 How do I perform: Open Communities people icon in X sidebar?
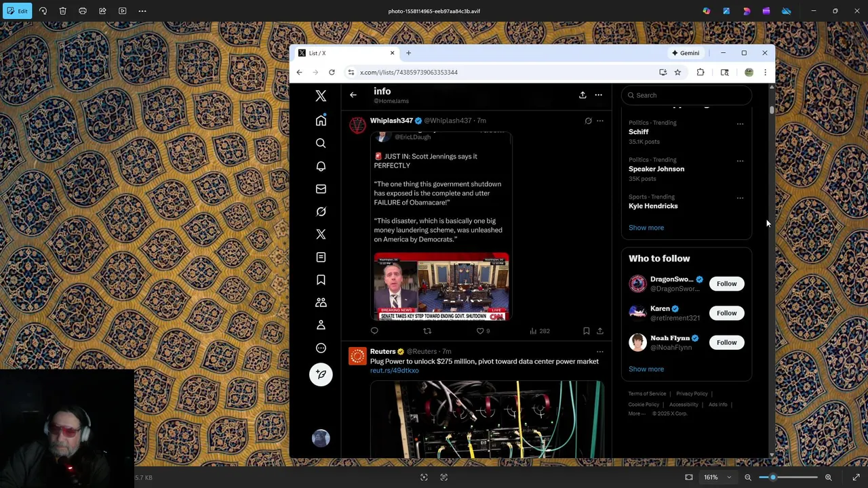321,302
